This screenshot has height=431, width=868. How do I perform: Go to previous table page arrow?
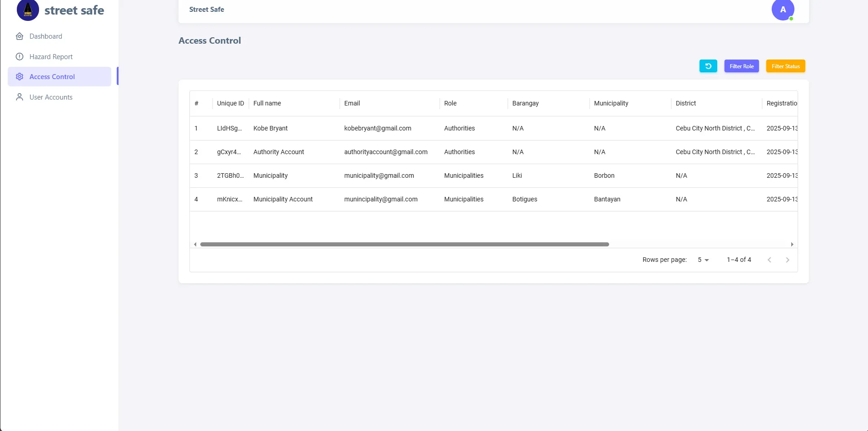(769, 260)
